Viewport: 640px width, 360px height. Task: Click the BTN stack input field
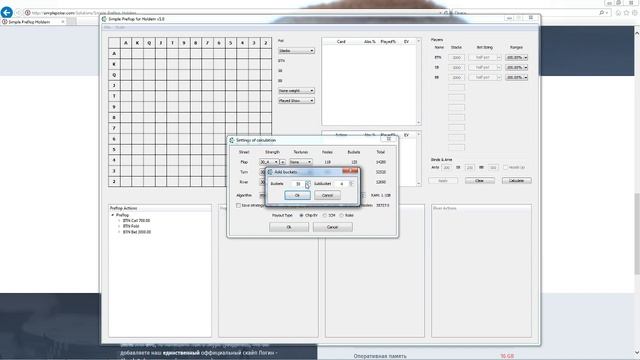pos(457,58)
